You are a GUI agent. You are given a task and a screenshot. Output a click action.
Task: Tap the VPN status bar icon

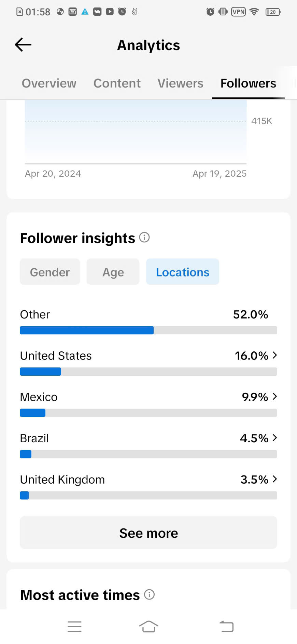[238, 12]
